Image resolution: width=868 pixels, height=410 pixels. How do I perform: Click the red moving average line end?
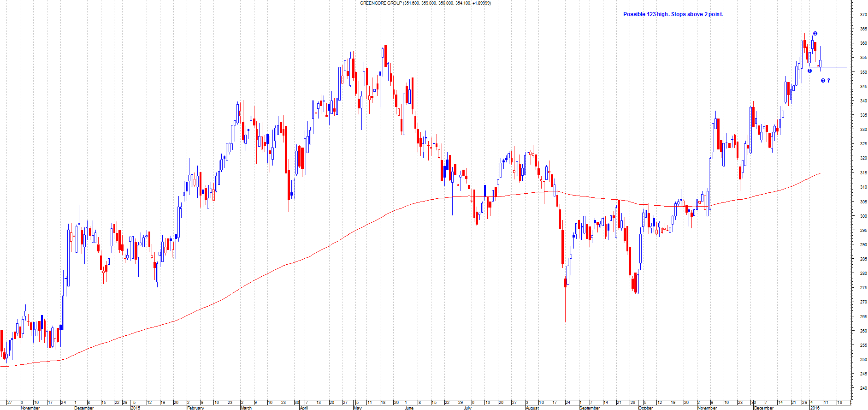tap(820, 173)
